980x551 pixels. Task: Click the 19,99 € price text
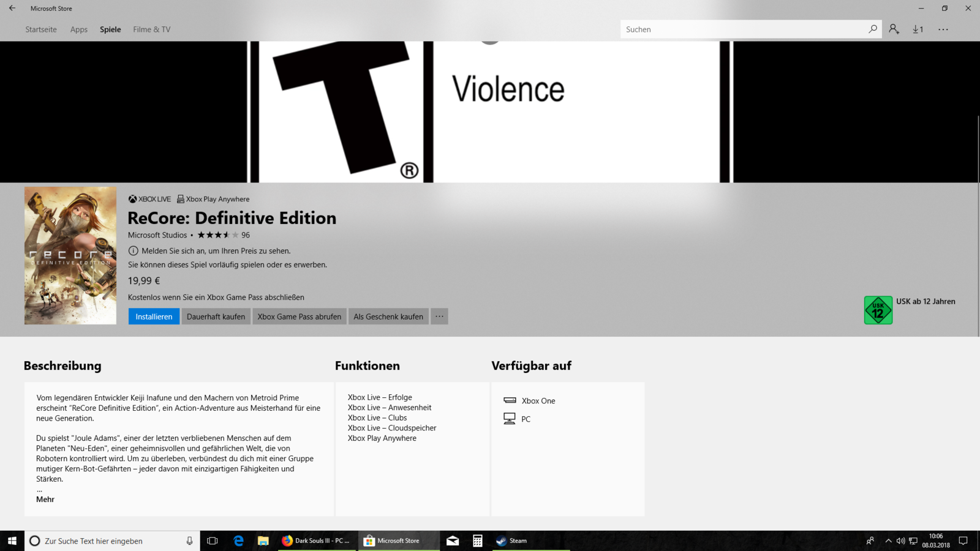pyautogui.click(x=144, y=281)
